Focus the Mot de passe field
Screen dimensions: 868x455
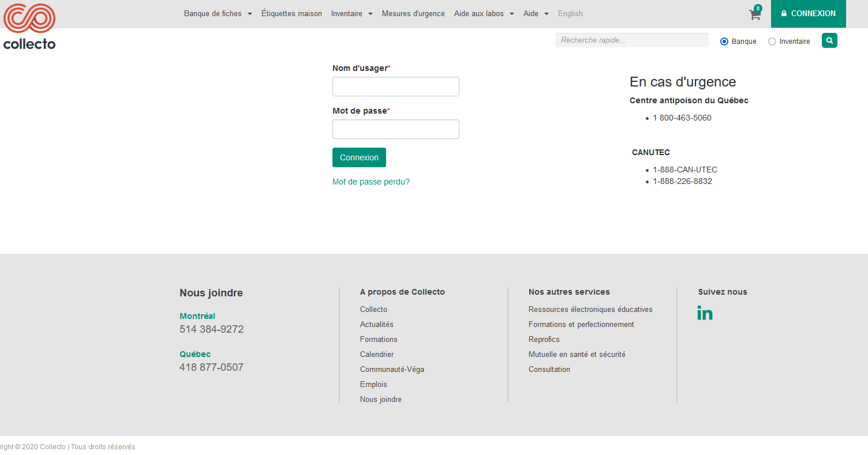(396, 129)
